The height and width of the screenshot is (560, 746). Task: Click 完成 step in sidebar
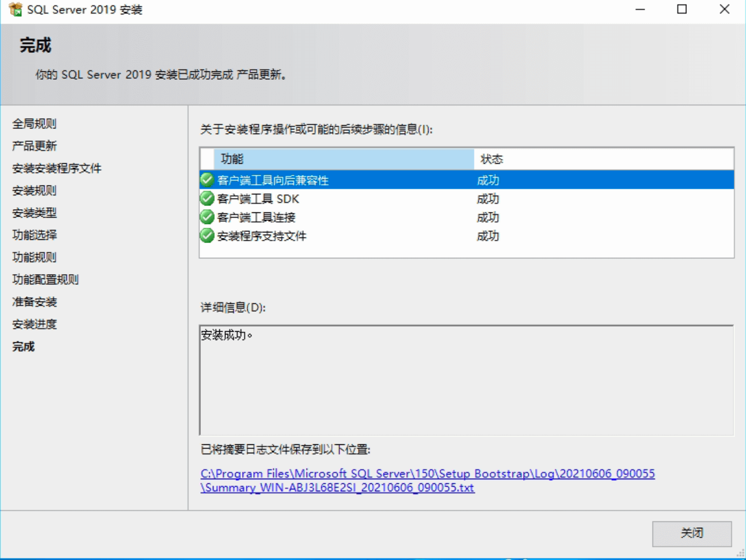pyautogui.click(x=24, y=347)
